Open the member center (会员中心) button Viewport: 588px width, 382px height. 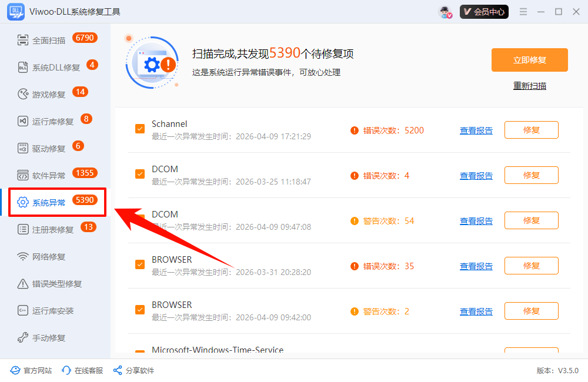tap(484, 12)
